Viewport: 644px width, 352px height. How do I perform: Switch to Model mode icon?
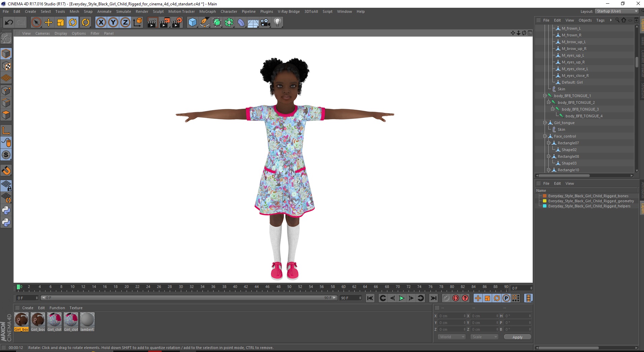click(x=6, y=54)
